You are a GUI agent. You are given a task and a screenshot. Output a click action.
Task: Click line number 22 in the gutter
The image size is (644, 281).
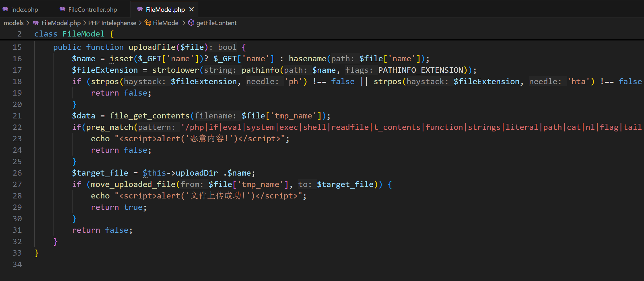(17, 127)
